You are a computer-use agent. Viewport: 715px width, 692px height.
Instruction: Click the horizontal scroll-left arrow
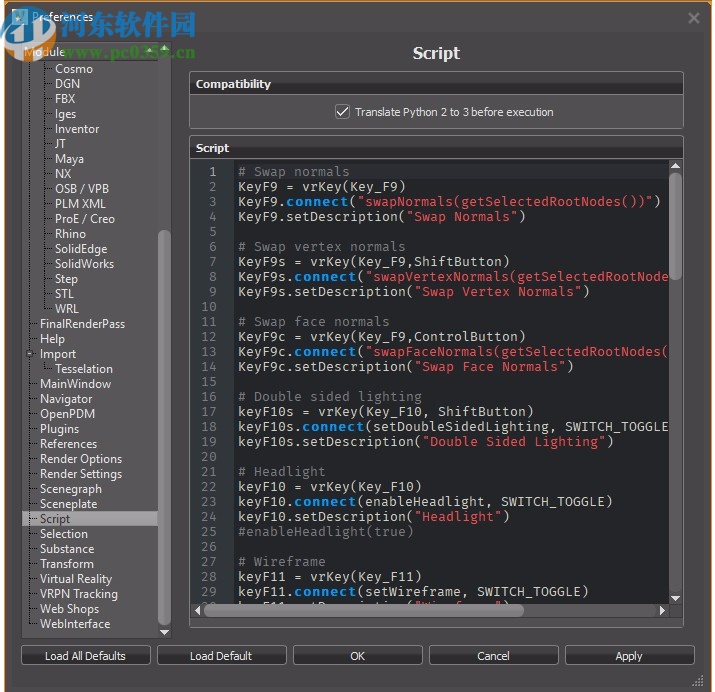[x=197, y=611]
